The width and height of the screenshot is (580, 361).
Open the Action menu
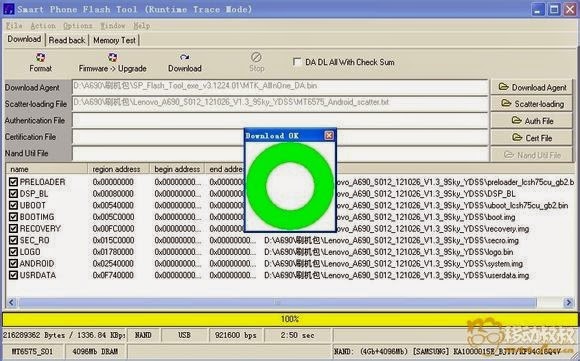[x=43, y=26]
